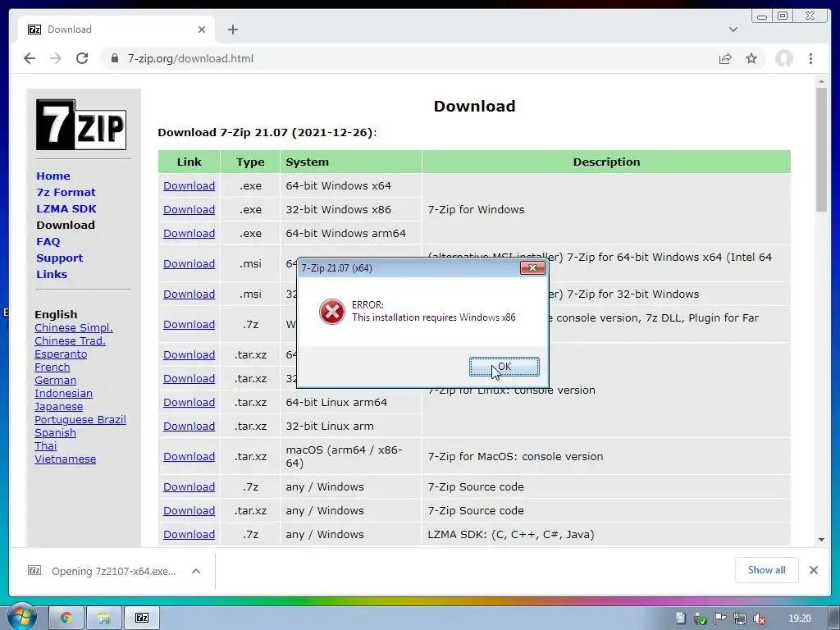Switch language to Vietnamese
This screenshot has width=840, height=630.
coord(66,459)
